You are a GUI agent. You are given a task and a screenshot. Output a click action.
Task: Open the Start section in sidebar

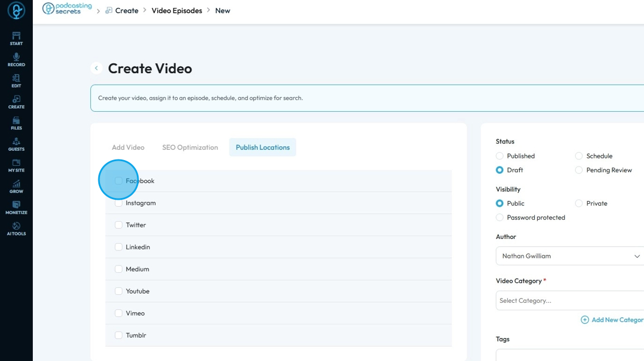17,38
